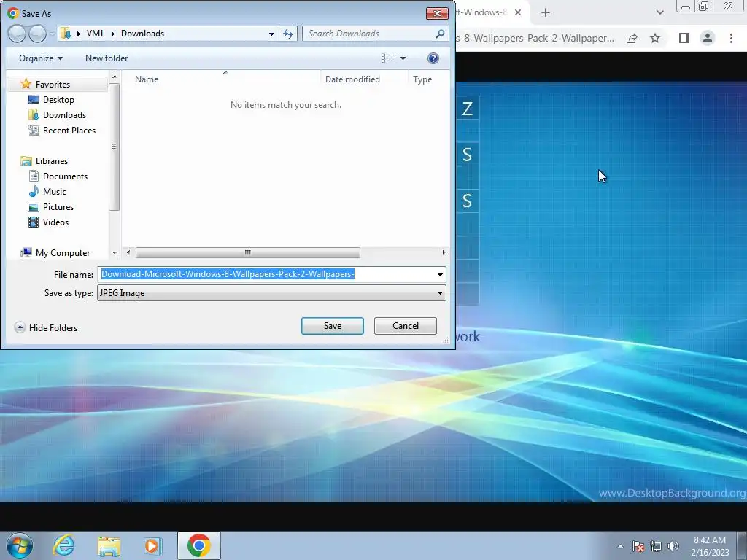Select Desktop in Favorites
The height and width of the screenshot is (560, 747).
(x=58, y=99)
